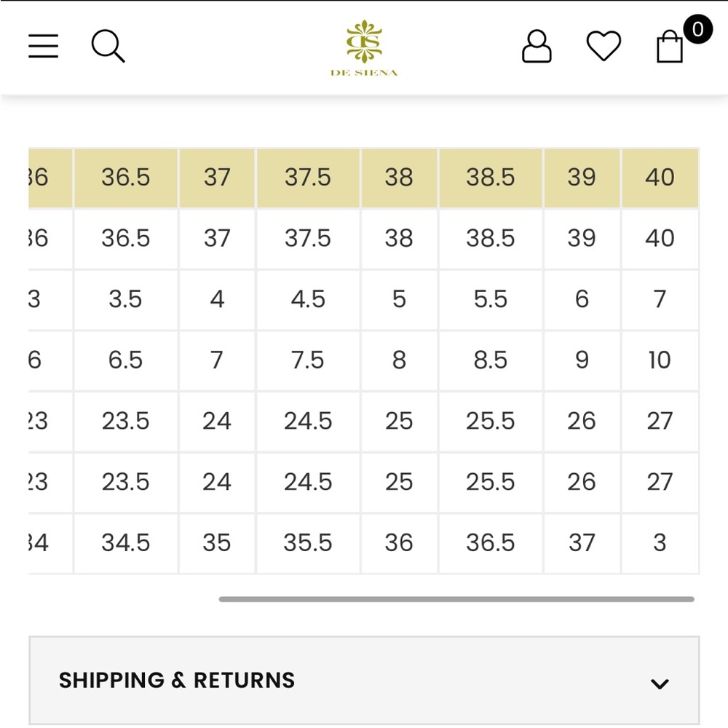728x728 pixels.
Task: Open the user account icon
Action: (x=537, y=46)
